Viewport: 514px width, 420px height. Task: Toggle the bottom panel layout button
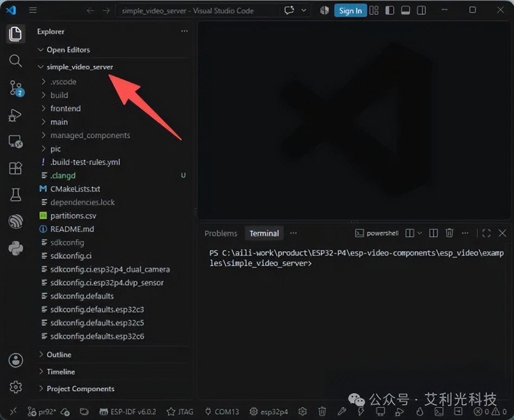405,11
